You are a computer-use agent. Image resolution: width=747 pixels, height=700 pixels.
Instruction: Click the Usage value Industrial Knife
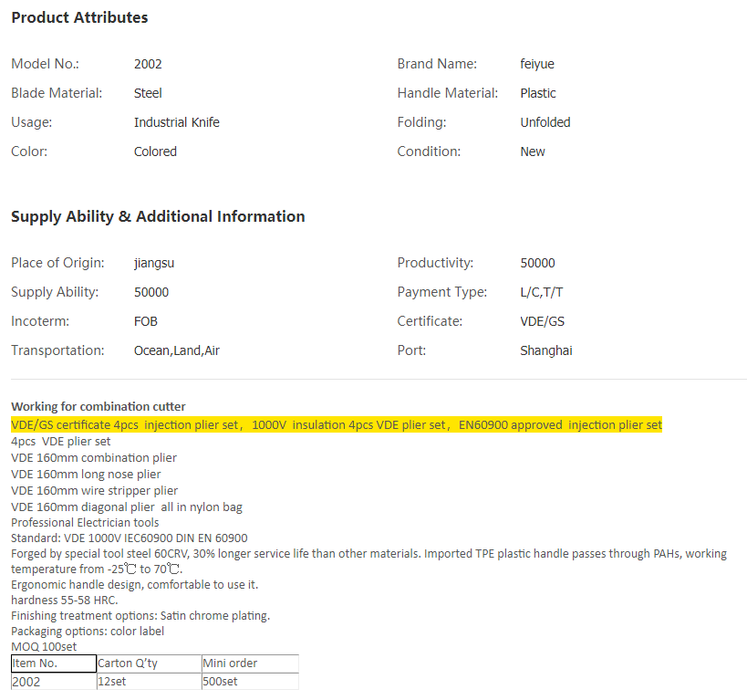176,122
